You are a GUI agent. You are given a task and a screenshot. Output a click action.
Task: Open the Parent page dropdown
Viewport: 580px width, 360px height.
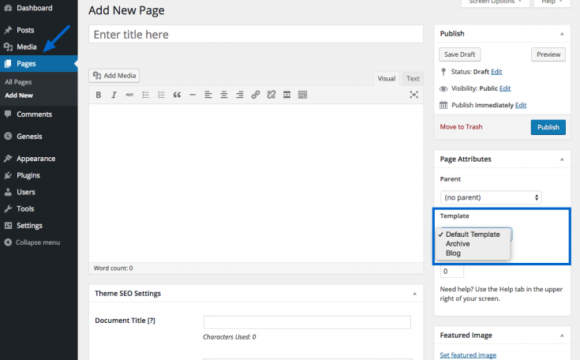[x=491, y=198]
